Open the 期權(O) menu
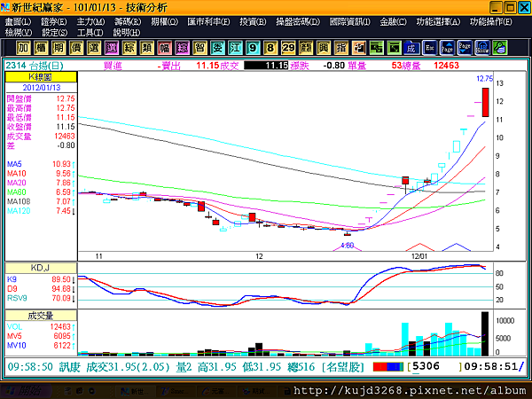532x399 pixels. click(165, 21)
